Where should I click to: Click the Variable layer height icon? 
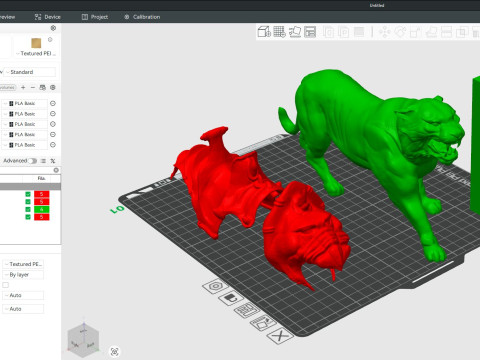(359, 32)
